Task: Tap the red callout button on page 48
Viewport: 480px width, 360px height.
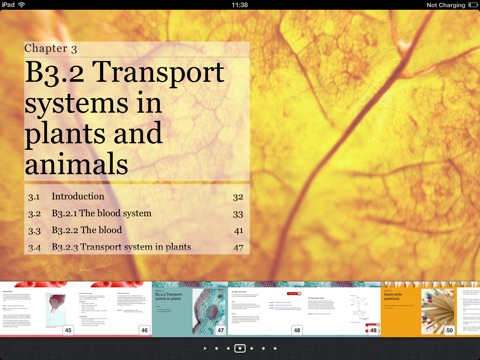Action: point(294,293)
